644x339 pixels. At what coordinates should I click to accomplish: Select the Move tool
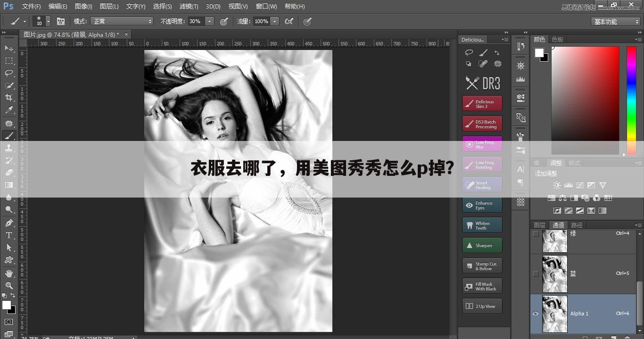9,48
